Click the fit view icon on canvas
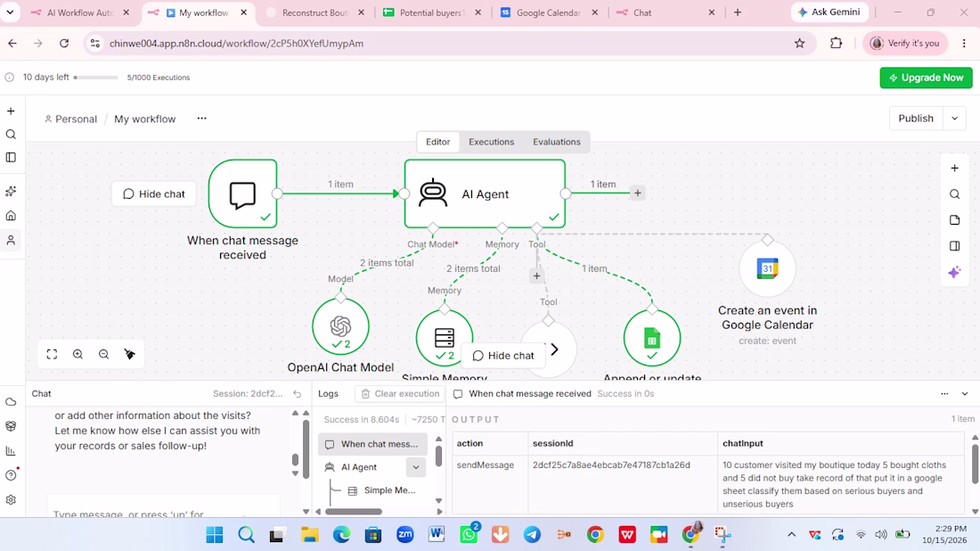980x551 pixels. pos(52,354)
